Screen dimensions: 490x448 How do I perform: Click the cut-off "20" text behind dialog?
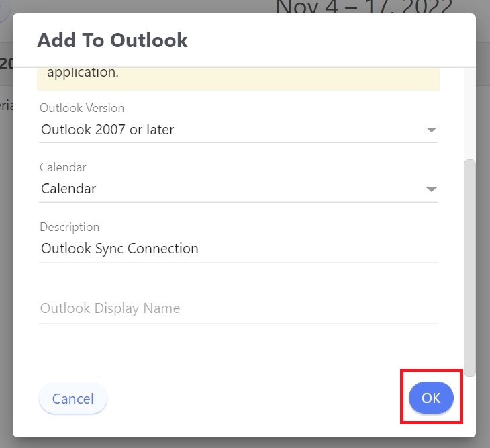coord(6,64)
